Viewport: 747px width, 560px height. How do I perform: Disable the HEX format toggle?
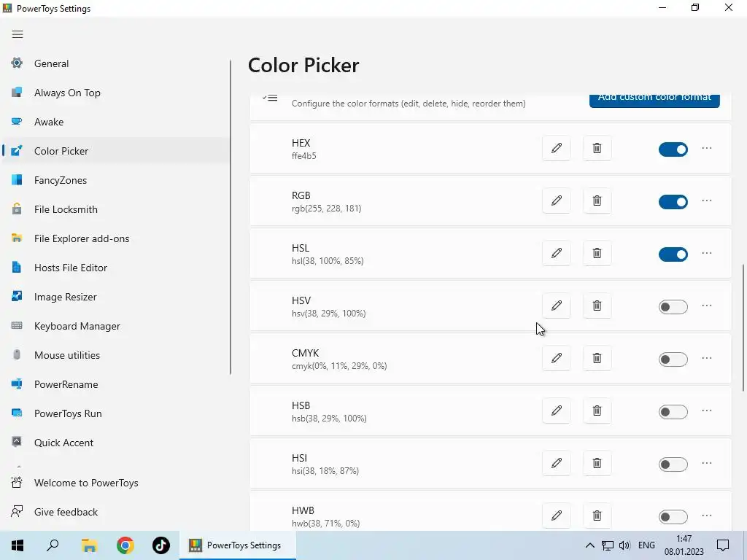[673, 149]
